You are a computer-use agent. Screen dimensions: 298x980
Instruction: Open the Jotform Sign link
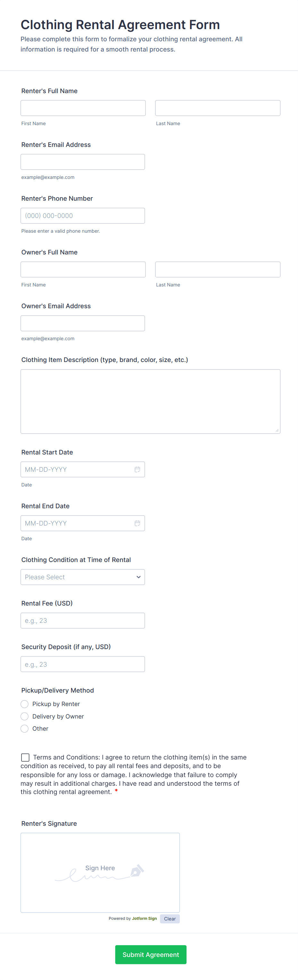click(x=144, y=918)
